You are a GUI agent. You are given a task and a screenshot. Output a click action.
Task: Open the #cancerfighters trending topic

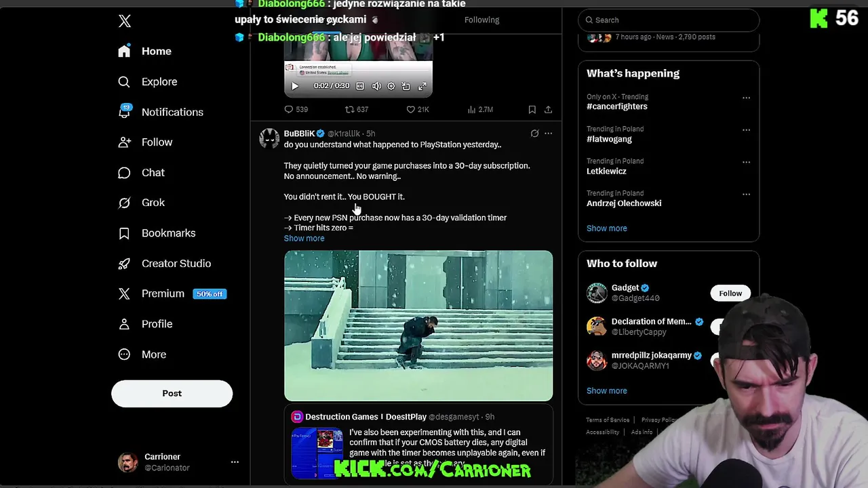(616, 106)
